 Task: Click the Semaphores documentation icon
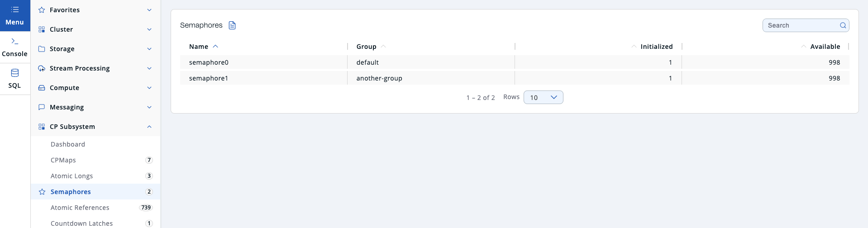[x=232, y=25]
